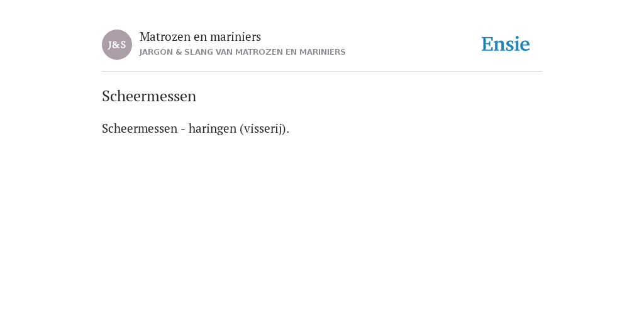Click the round J&S avatar icon
The image size is (644, 322).
(x=117, y=45)
